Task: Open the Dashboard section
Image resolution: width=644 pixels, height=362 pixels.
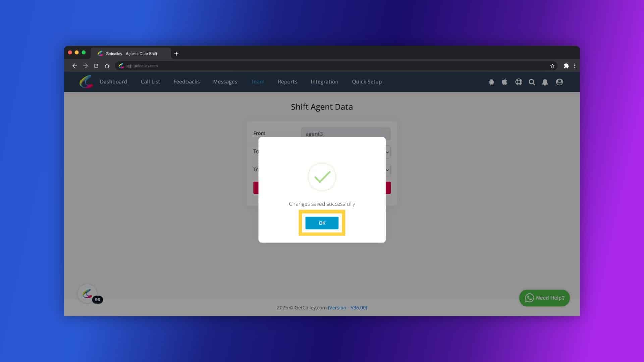Action: 113,81
